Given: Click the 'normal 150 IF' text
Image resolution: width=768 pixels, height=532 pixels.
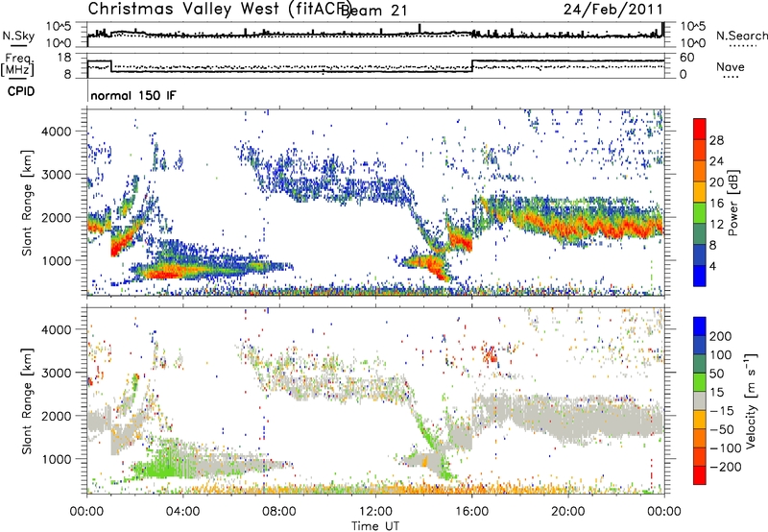Looking at the screenshot, I should pyautogui.click(x=133, y=95).
